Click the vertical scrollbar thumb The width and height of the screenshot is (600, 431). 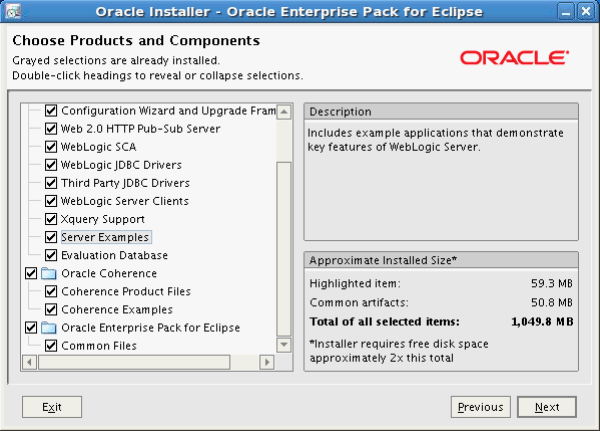[x=284, y=249]
